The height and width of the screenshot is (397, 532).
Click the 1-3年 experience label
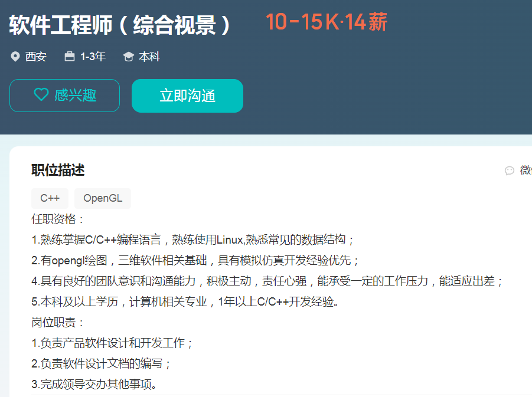click(x=93, y=57)
